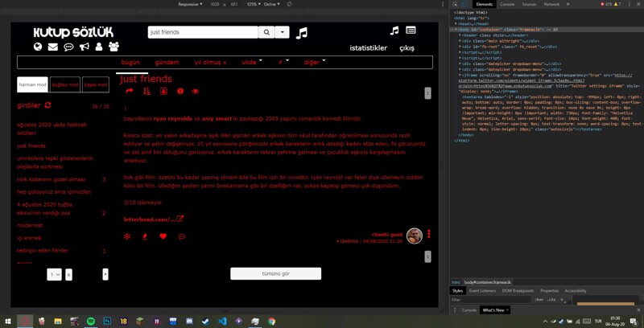This screenshot has width=644, height=328.
Task: Open the Event Listeners tab
Action: pos(482,291)
